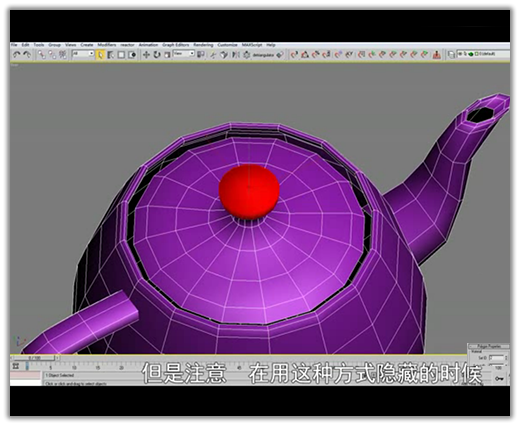Open the Customize menu

pyautogui.click(x=227, y=45)
